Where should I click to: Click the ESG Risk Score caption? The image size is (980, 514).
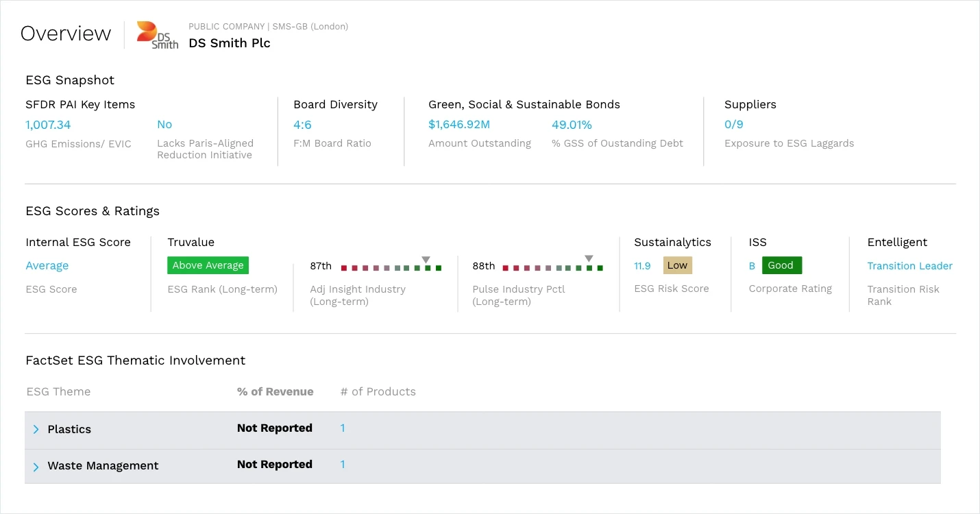click(672, 289)
